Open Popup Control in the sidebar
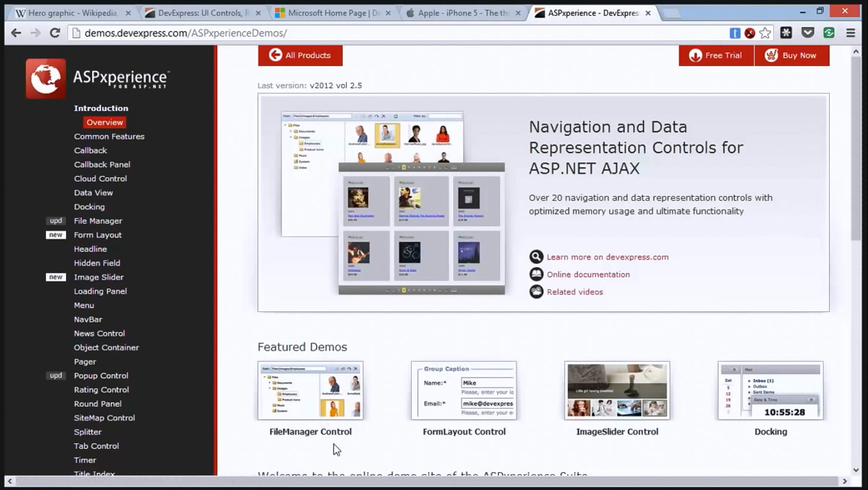This screenshot has width=868, height=490. (x=101, y=376)
